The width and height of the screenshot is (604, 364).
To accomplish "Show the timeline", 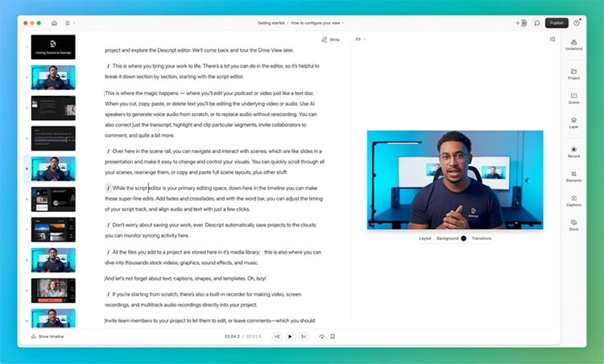I will point(48,336).
